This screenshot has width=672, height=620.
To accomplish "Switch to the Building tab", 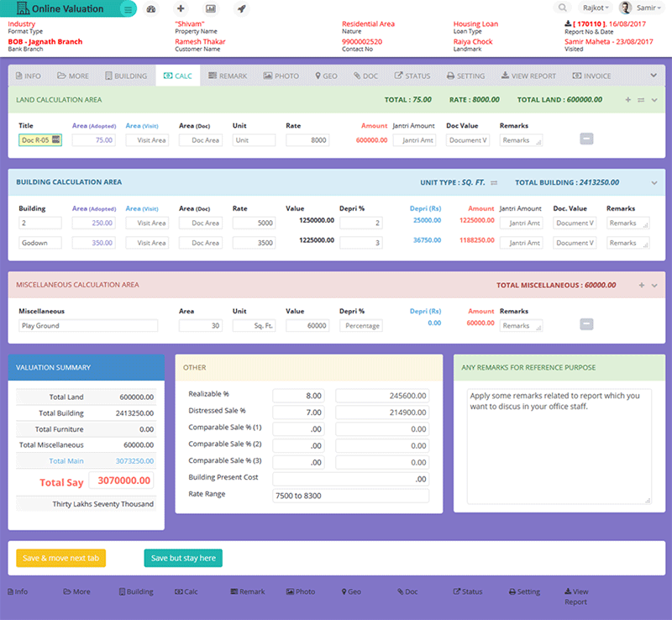I will [x=125, y=76].
